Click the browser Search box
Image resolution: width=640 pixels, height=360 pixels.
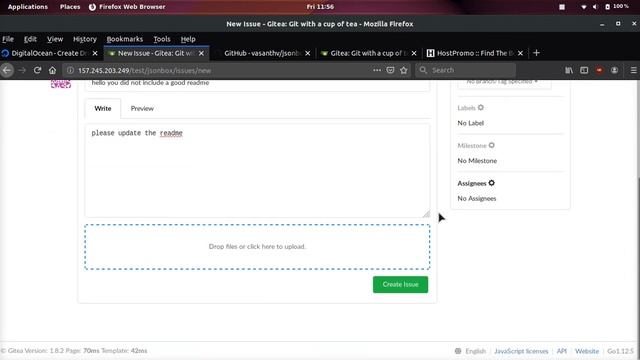(x=466, y=70)
